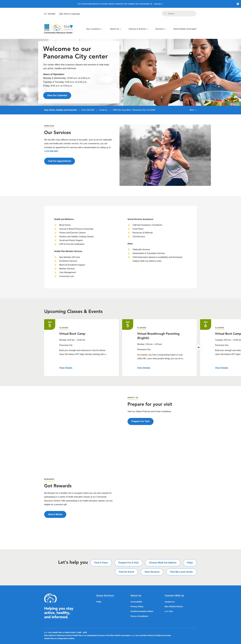Click the 1.213.438.5497 phone link

click(51, 151)
